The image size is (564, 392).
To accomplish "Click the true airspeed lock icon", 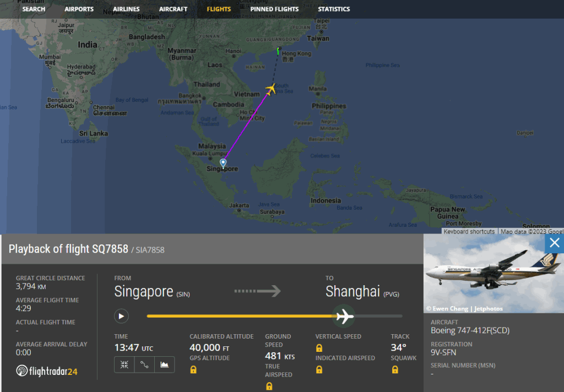I will point(269,386).
